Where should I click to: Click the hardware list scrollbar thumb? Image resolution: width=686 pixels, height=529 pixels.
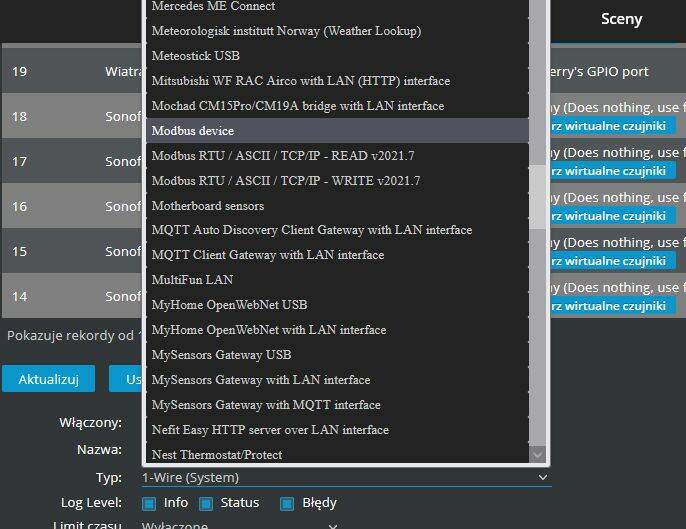pos(537,196)
